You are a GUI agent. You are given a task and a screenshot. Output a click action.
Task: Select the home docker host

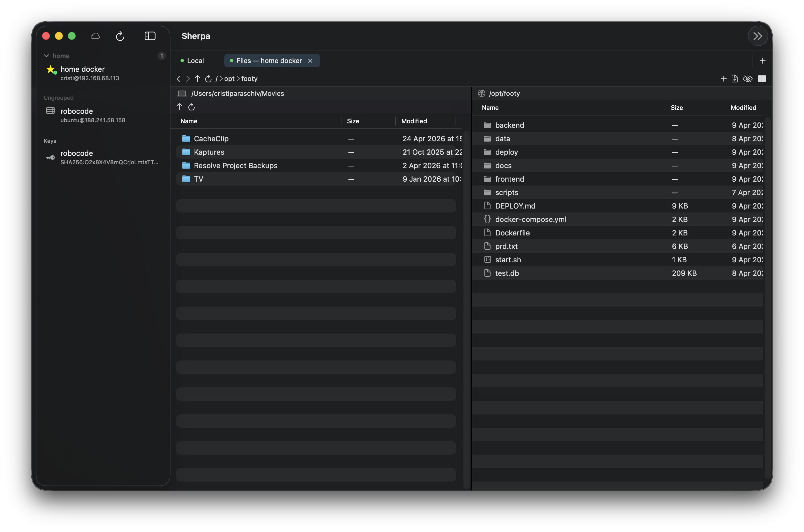pyautogui.click(x=103, y=73)
